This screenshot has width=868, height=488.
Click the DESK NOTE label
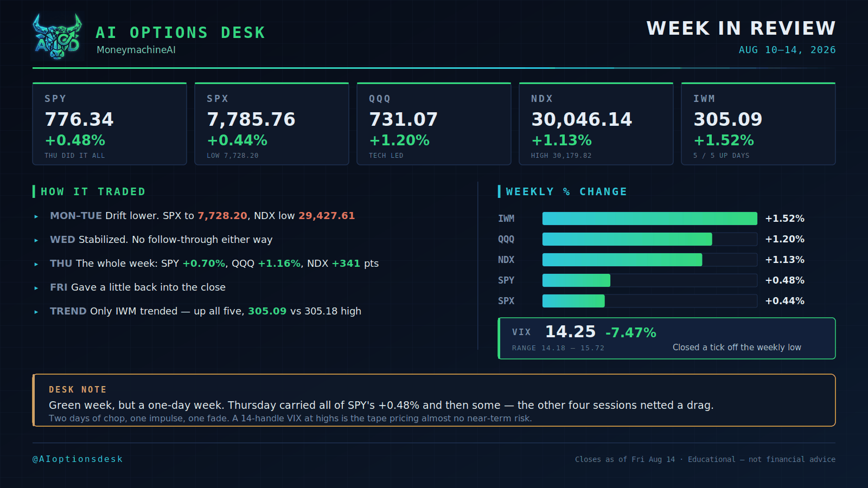[78, 390]
